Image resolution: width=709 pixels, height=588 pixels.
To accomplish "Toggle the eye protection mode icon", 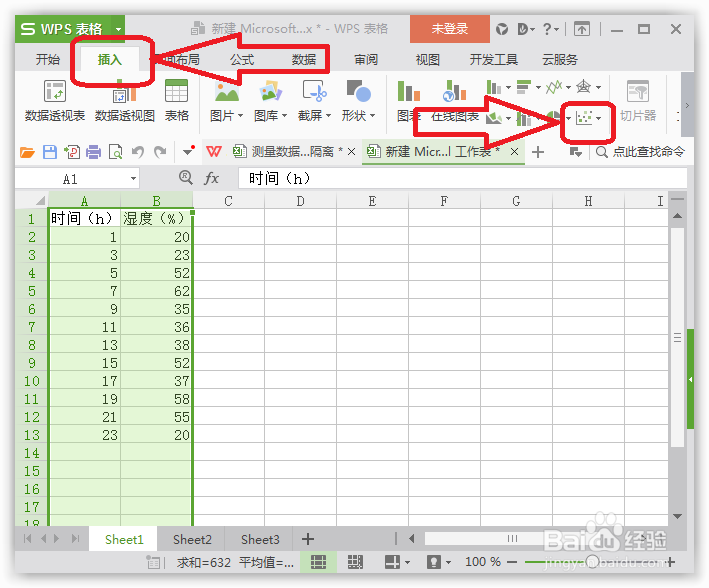I will click(434, 562).
